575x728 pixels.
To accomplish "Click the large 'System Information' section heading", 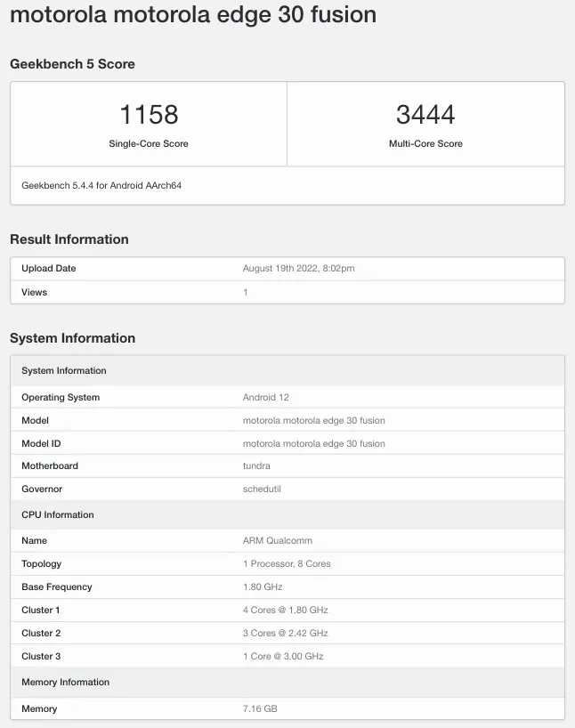I will pos(72,338).
